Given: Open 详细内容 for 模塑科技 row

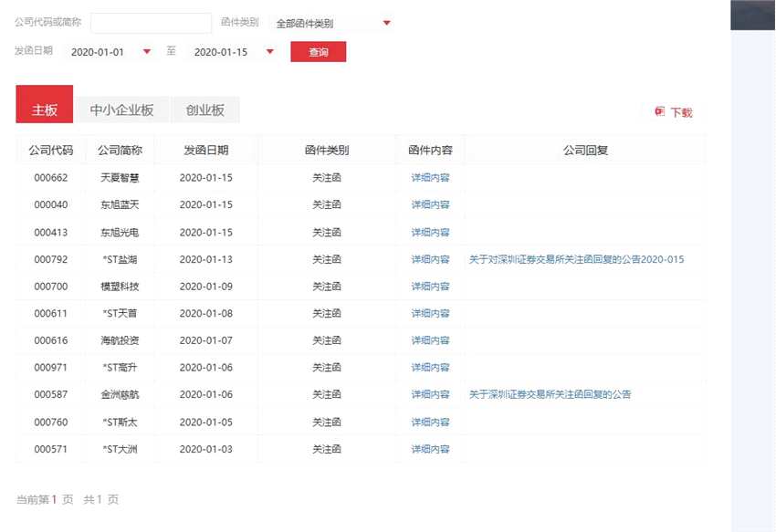Looking at the screenshot, I should (430, 287).
